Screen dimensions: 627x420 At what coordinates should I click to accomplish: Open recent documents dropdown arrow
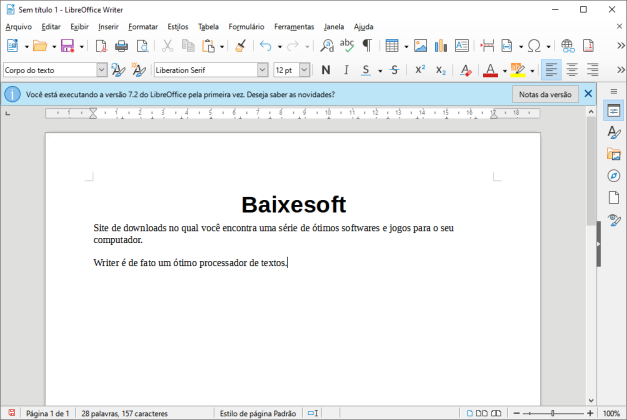coord(54,47)
